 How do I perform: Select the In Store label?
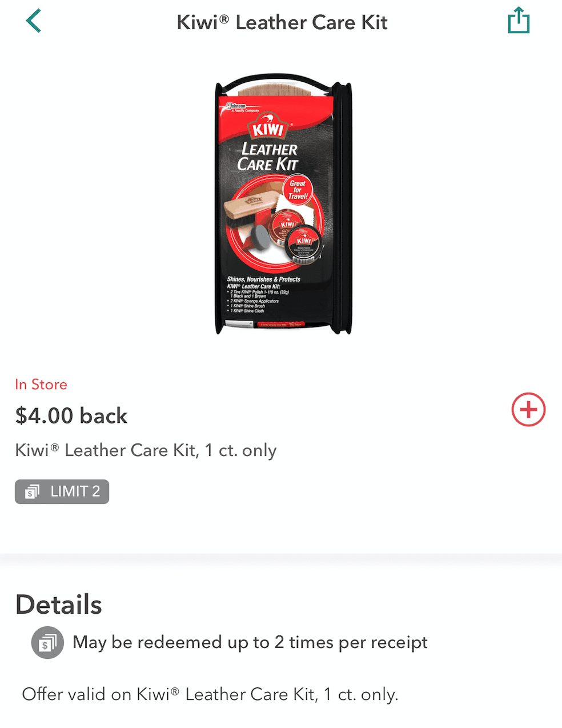point(41,385)
